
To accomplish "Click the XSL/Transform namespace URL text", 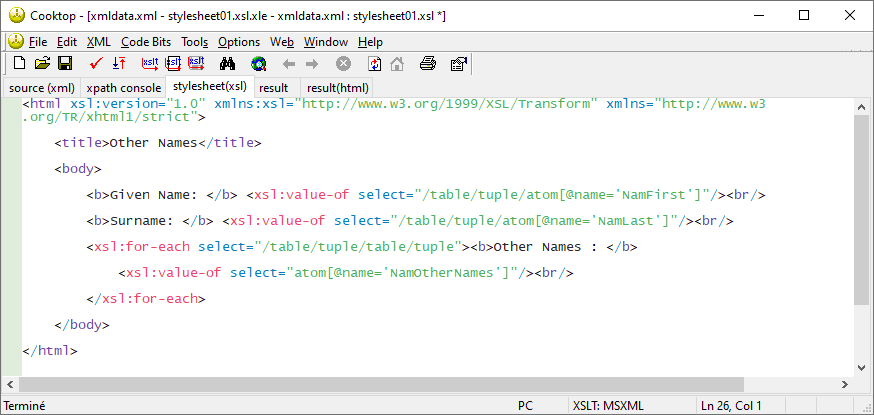I will point(446,104).
